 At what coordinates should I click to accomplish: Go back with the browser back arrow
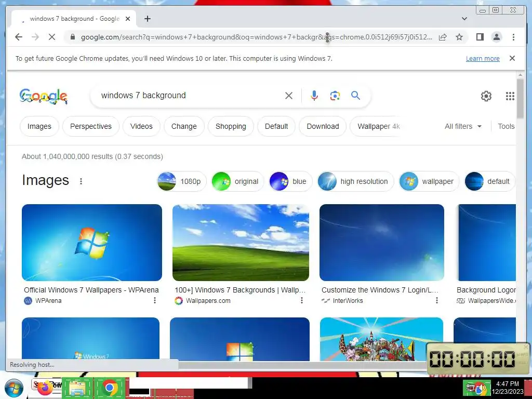click(19, 37)
